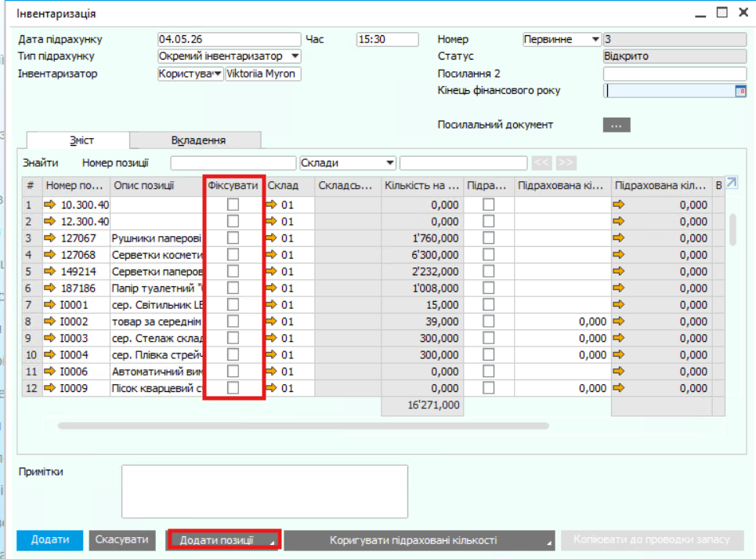Tick the Фіксувати checkbox for row 3
The image size is (756, 559).
233,238
